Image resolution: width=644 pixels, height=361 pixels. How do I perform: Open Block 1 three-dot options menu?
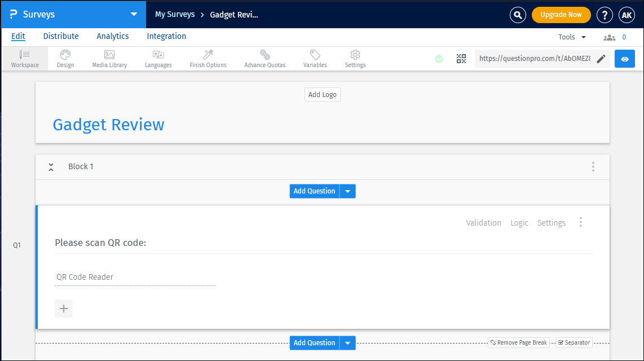click(593, 166)
